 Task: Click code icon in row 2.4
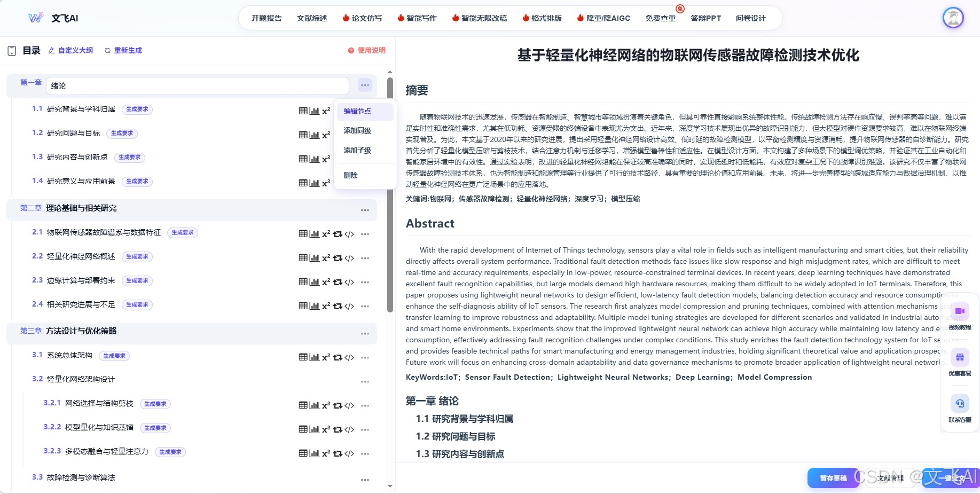(349, 306)
